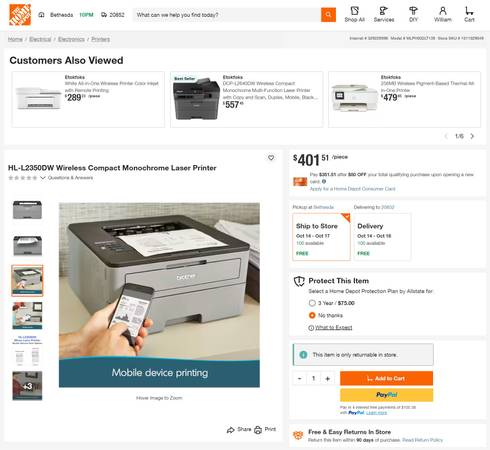The width and height of the screenshot is (490, 450).
Task: Read Return Policy link
Action: tap(422, 440)
